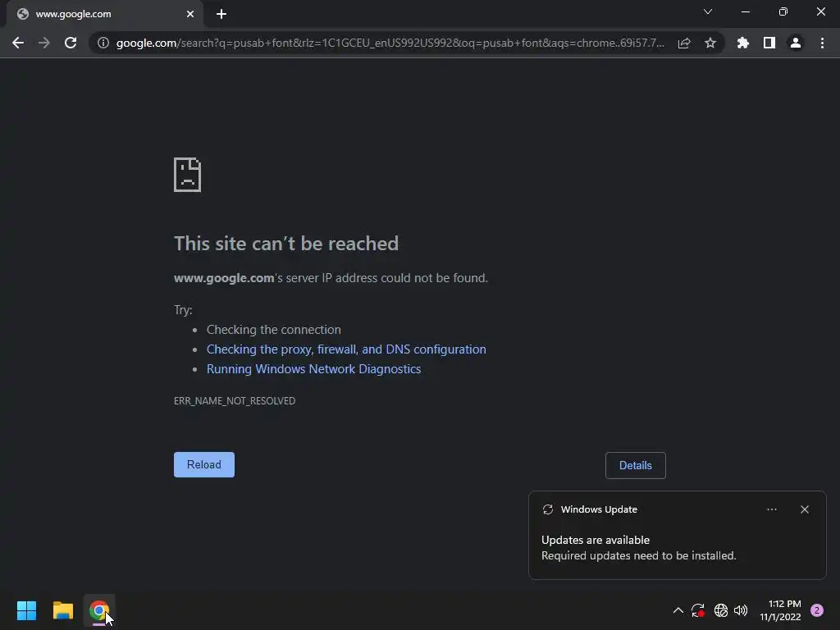Restore down the Chrome window
Image resolution: width=840 pixels, height=630 pixels.
pyautogui.click(x=783, y=11)
